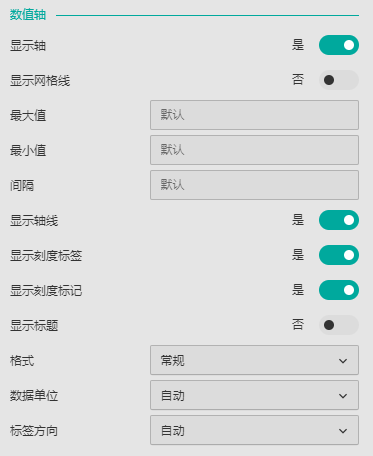Viewport: 373px width, 456px height.
Task: Click the chevron arrow in 格式 combo box
Action: 343,361
